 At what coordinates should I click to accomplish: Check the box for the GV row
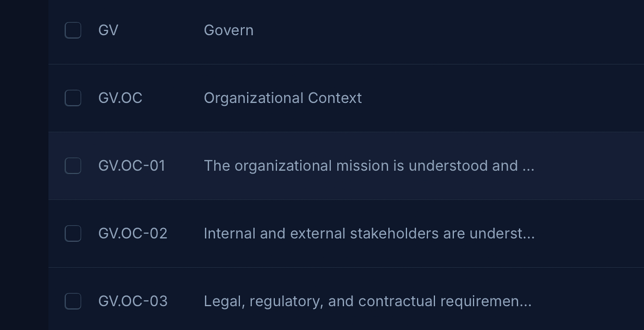click(73, 30)
